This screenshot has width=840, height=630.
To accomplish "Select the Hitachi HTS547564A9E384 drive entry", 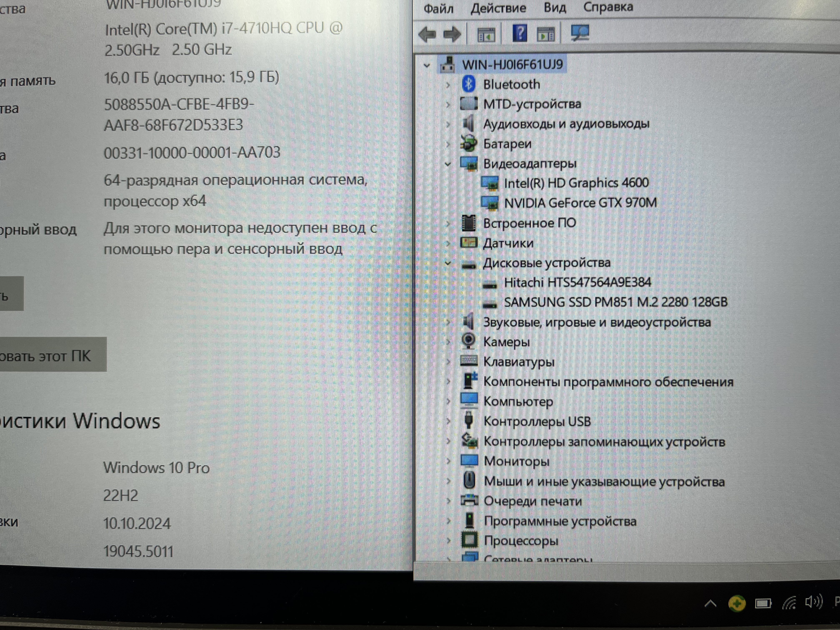I will (x=577, y=282).
